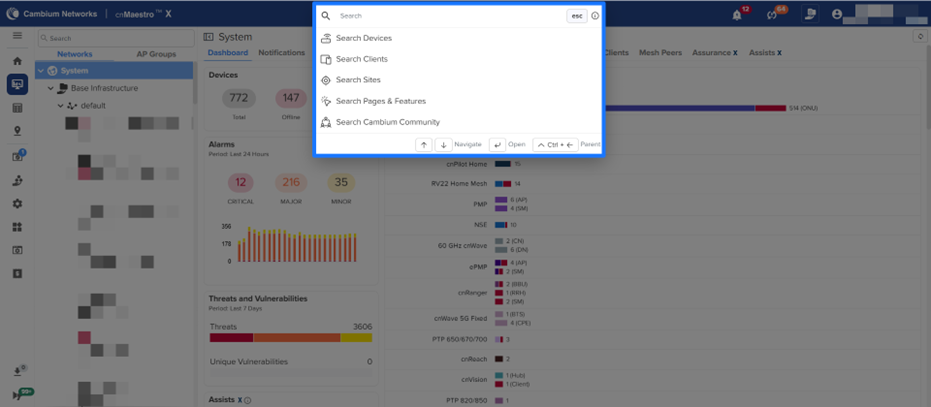Go to Home icon in left sidebar

pyautogui.click(x=17, y=61)
